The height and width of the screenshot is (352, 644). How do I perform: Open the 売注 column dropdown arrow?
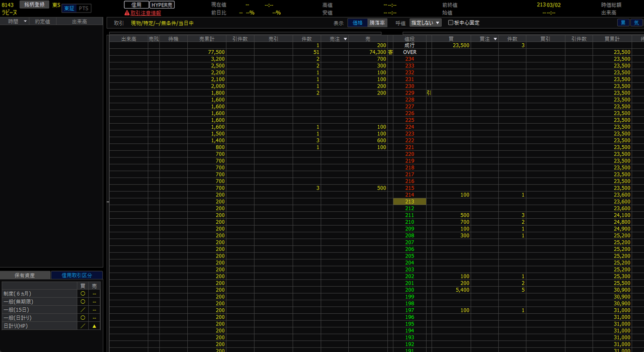tap(345, 39)
